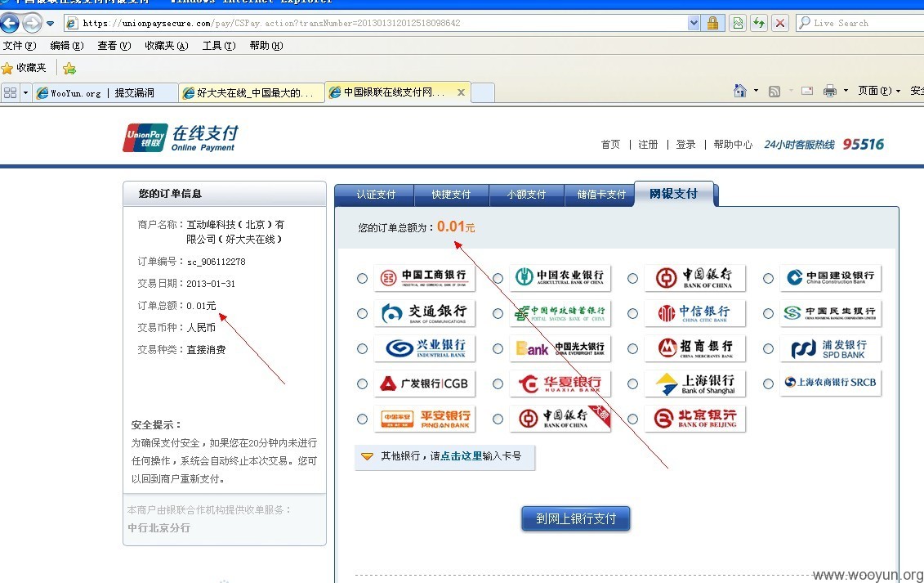
Task: Click the Quick Tabs grid icon
Action: click(x=10, y=92)
